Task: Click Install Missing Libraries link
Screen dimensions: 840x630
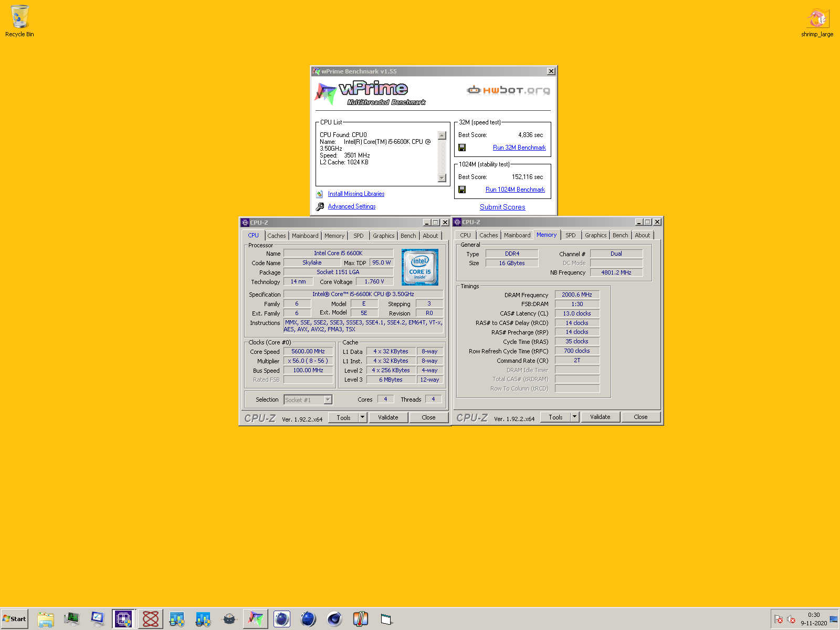Action: tap(356, 194)
